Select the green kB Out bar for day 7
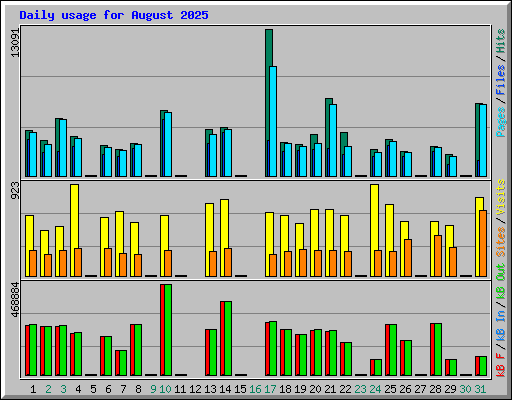512x400 pixels. (x=123, y=363)
